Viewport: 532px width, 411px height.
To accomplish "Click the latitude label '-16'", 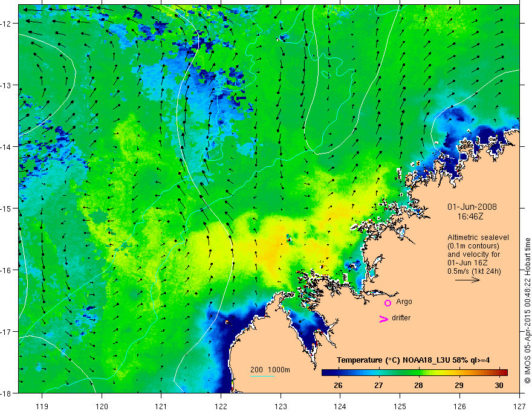I will (6, 270).
